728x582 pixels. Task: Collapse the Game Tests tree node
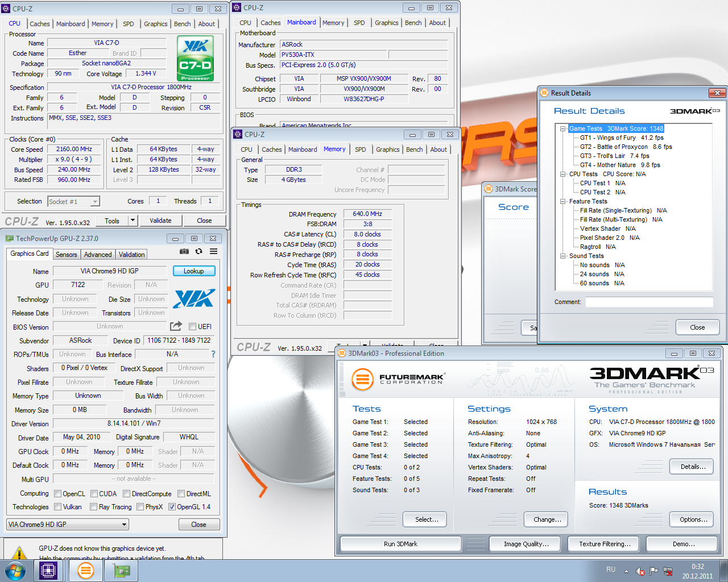pyautogui.click(x=563, y=128)
